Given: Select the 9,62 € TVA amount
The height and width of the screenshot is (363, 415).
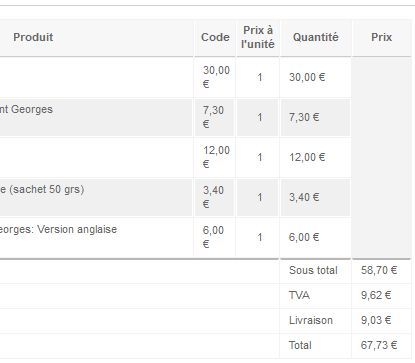Looking at the screenshot, I should (376, 295).
